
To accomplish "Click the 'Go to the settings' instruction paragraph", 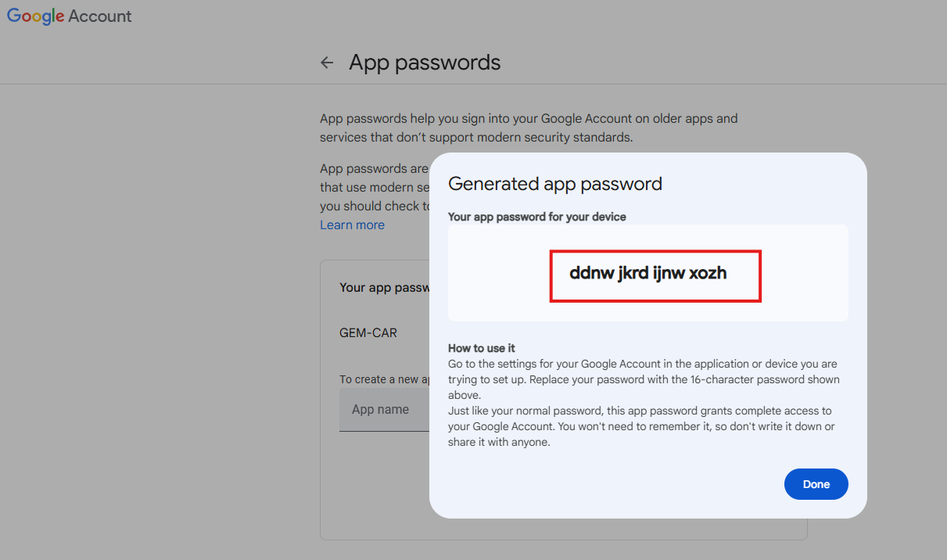I will pos(643,379).
